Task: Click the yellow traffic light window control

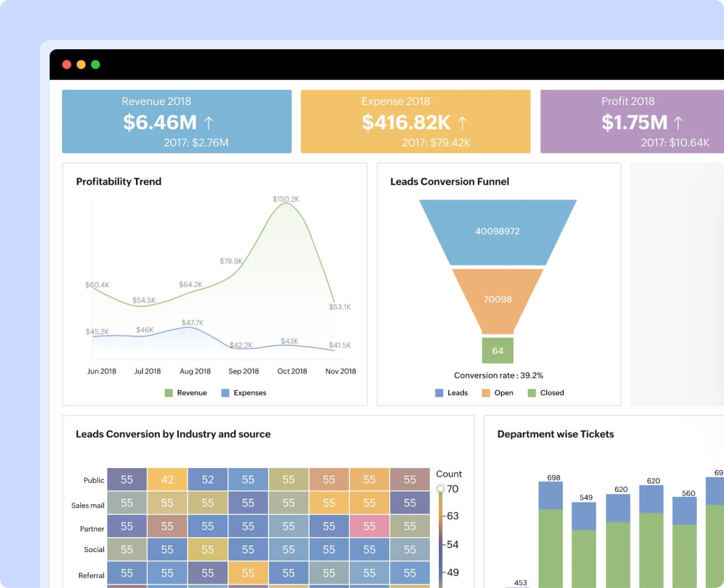Action: pos(81,64)
